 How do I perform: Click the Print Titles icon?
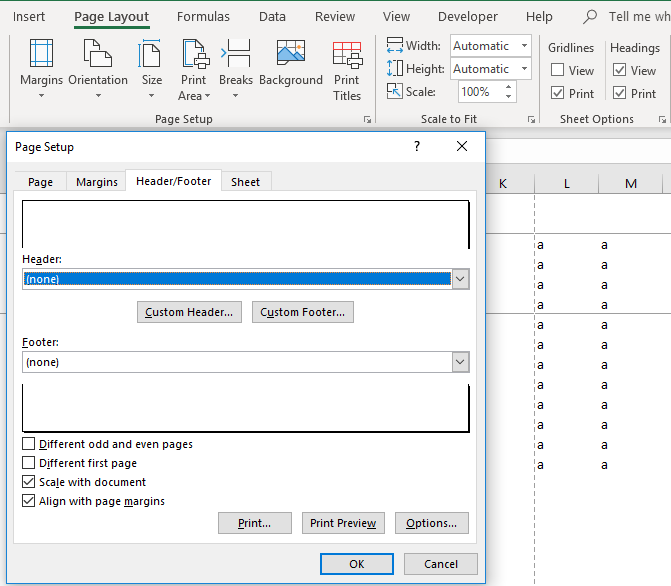[x=347, y=56]
